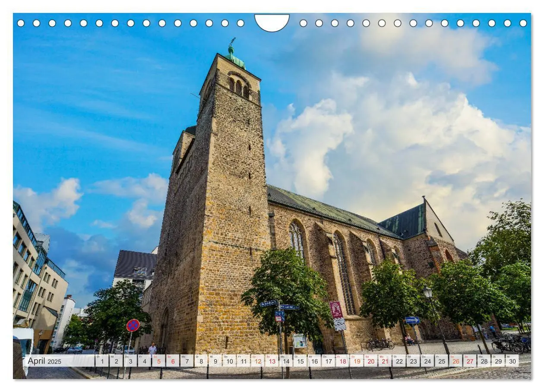Viewport: 544px width, 392px height.
Task: Pick date 3 in the calendar strip
Action: 130,361
